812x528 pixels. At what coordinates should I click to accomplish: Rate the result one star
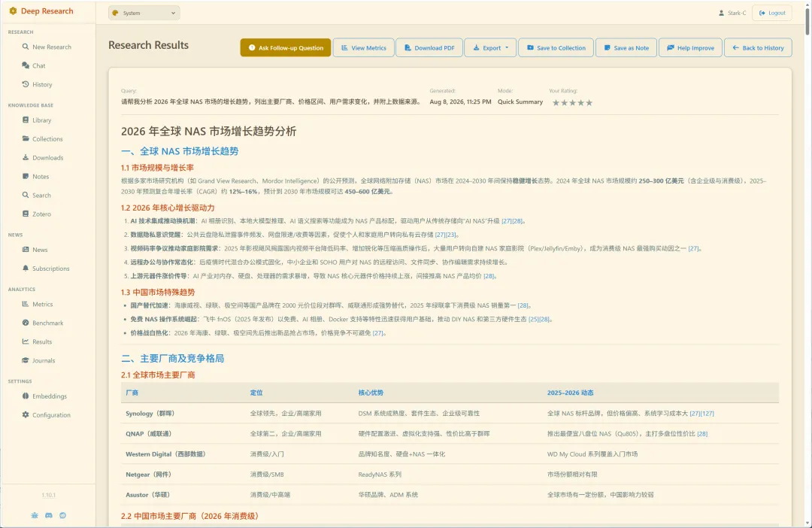pyautogui.click(x=556, y=102)
